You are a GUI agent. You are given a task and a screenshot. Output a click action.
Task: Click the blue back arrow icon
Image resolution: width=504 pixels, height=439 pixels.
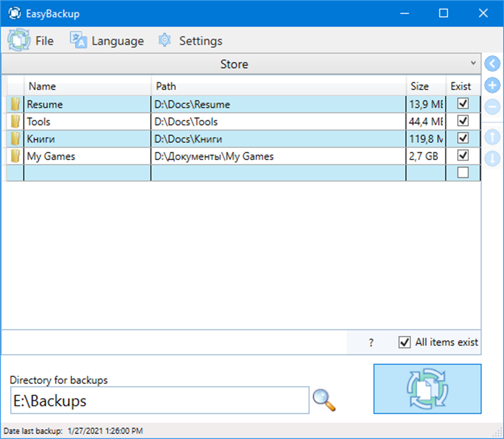point(492,64)
